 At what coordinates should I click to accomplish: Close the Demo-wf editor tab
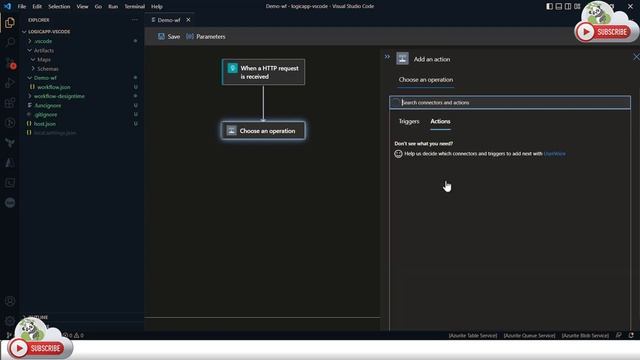pos(188,20)
